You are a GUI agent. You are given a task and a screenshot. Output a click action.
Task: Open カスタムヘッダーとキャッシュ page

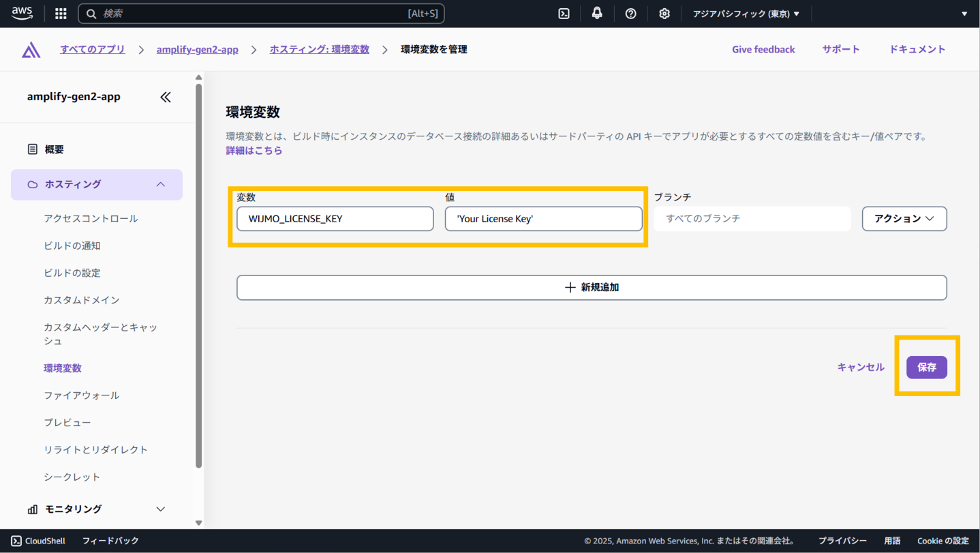(101, 334)
